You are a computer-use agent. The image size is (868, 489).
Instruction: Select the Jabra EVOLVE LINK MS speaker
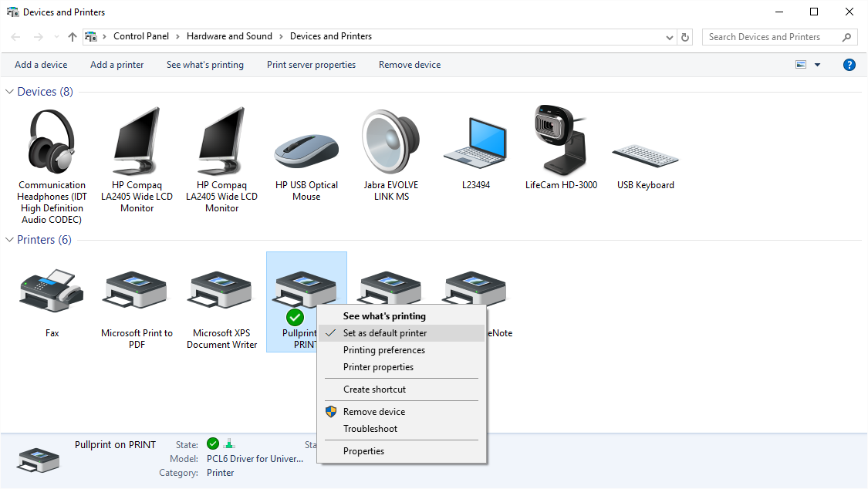[391, 142]
